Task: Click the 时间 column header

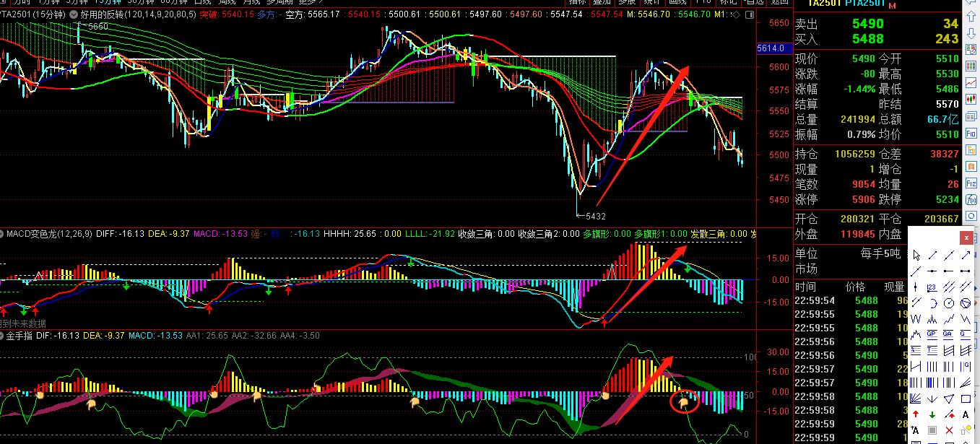Action: [x=806, y=287]
